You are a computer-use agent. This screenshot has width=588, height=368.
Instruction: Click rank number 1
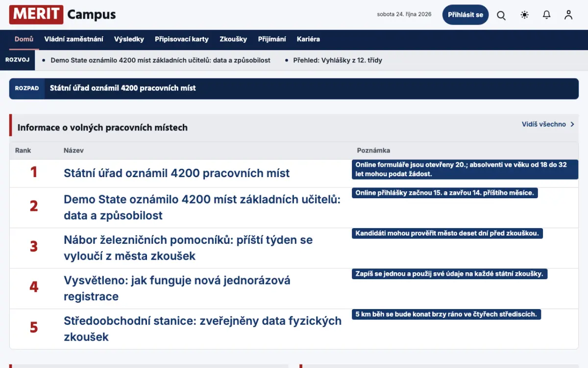point(34,172)
